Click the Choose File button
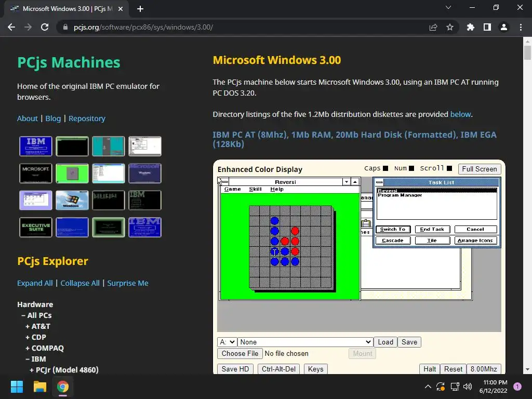Image resolution: width=532 pixels, height=399 pixels. tap(240, 353)
